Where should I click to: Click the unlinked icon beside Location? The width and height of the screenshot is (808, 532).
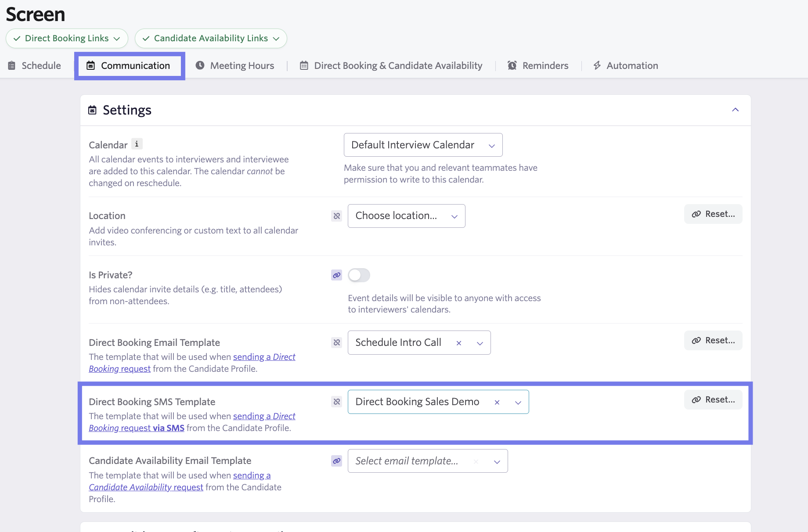337,216
